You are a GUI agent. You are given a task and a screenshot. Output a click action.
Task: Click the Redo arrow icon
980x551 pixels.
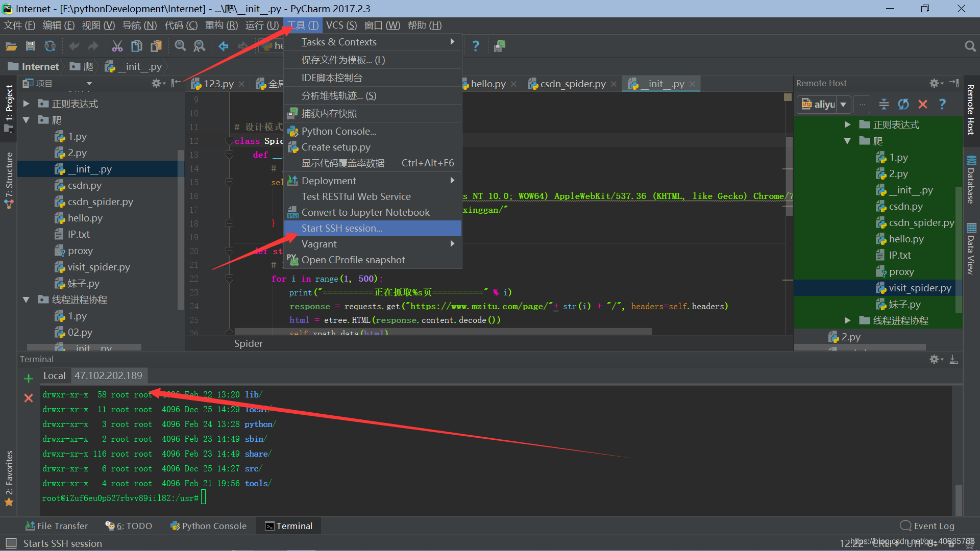tap(93, 46)
